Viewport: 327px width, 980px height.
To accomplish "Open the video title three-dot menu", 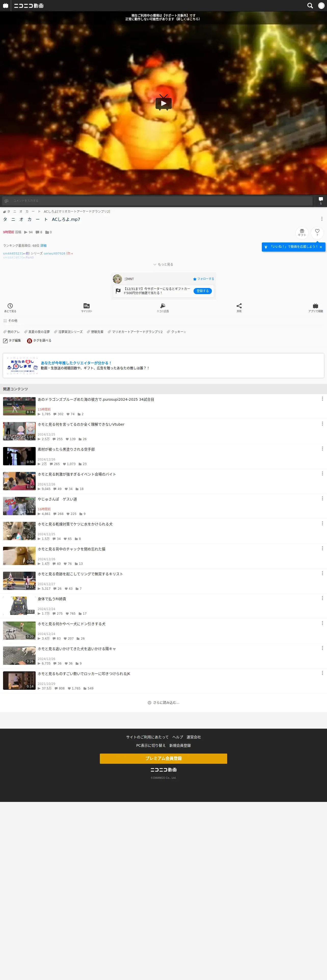I will (x=322, y=219).
